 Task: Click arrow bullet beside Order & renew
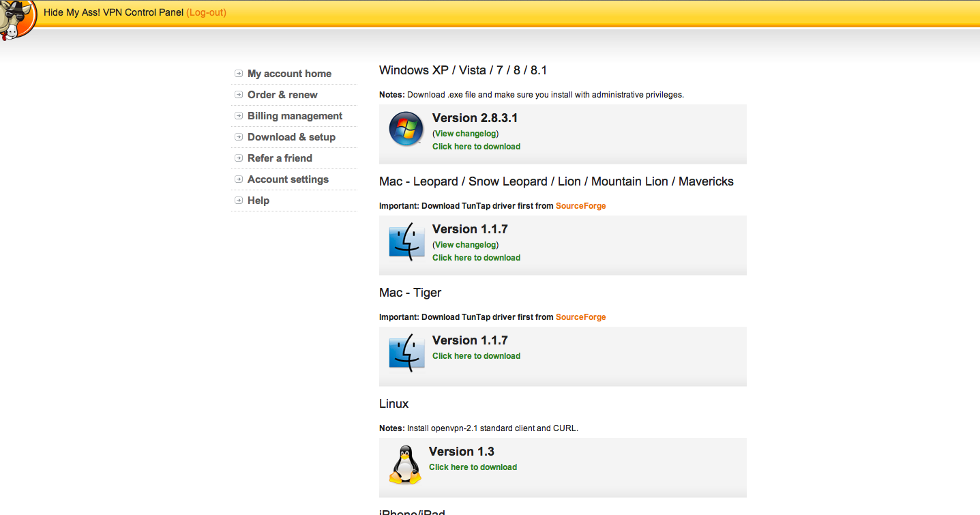coord(239,95)
